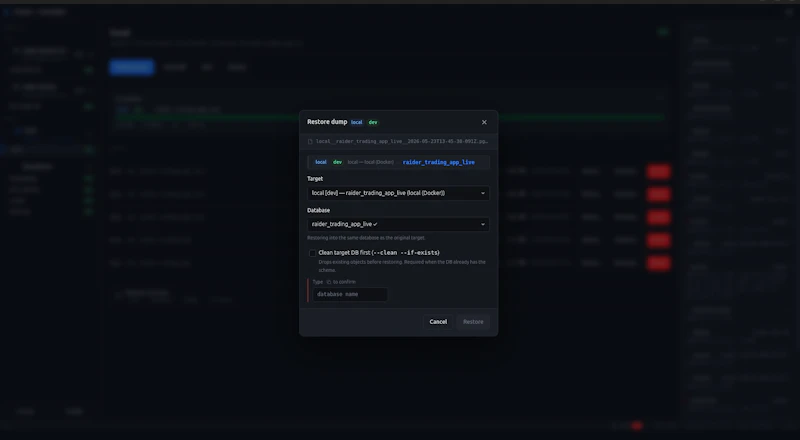800x440 pixels.
Task: Click the local badge beside the Restore dump title
Action: point(357,123)
